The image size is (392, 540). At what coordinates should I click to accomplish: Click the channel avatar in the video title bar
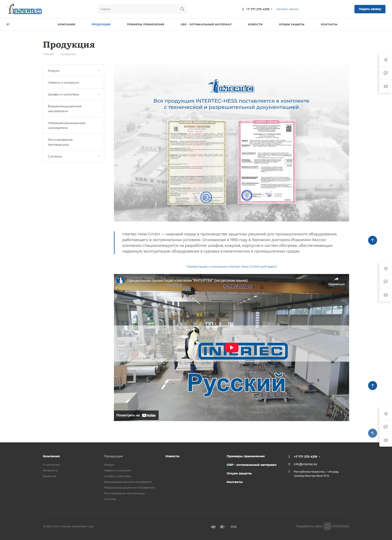pos(120,281)
